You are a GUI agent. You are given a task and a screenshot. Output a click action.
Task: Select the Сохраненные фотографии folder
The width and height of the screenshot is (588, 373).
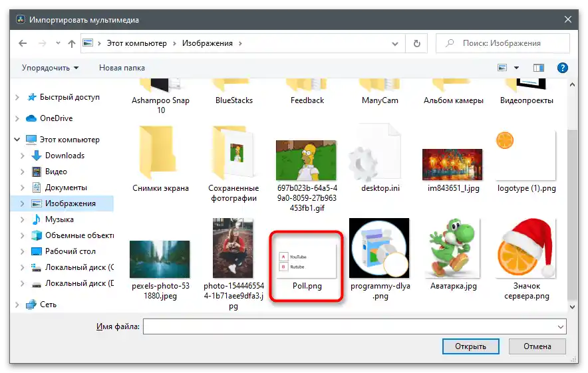pos(233,164)
